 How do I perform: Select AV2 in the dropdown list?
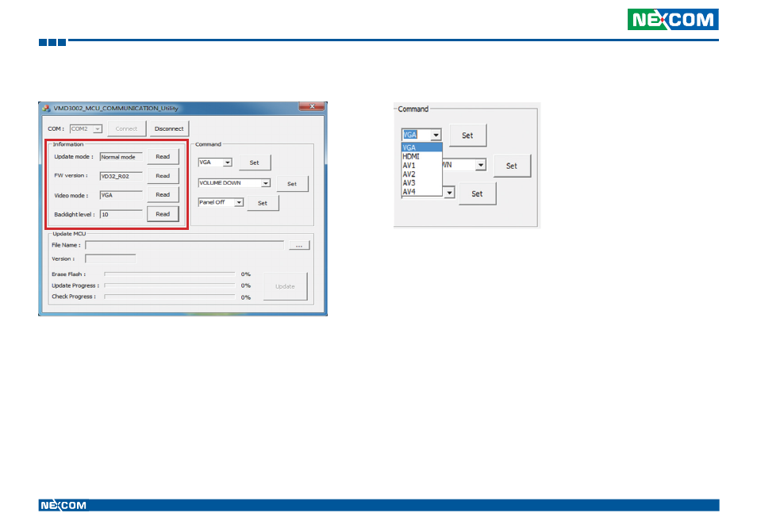point(421,174)
